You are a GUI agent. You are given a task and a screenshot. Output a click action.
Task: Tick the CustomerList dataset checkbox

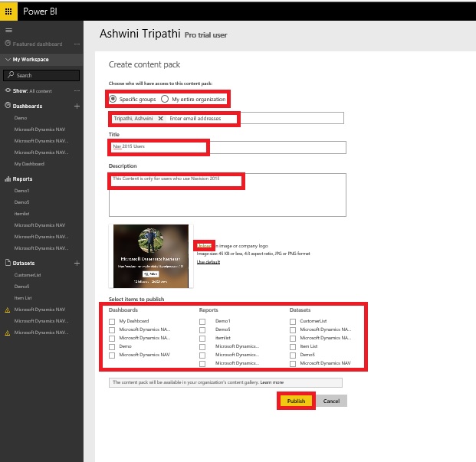click(294, 321)
